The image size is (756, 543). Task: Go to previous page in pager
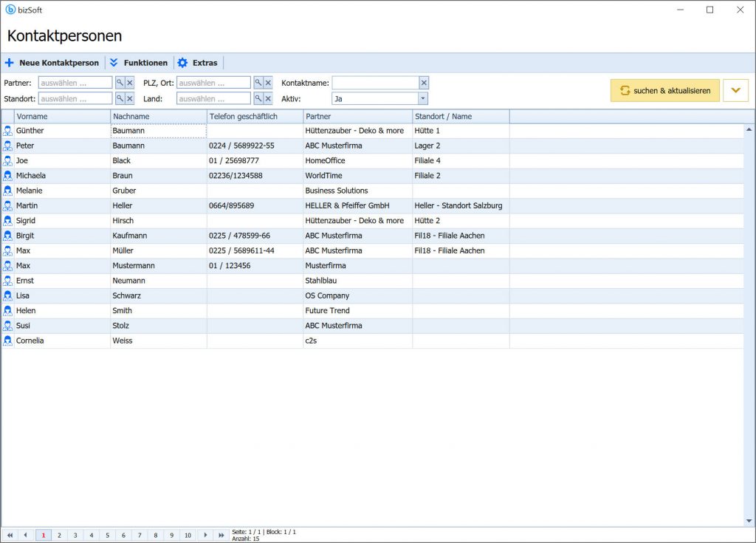coord(26,535)
